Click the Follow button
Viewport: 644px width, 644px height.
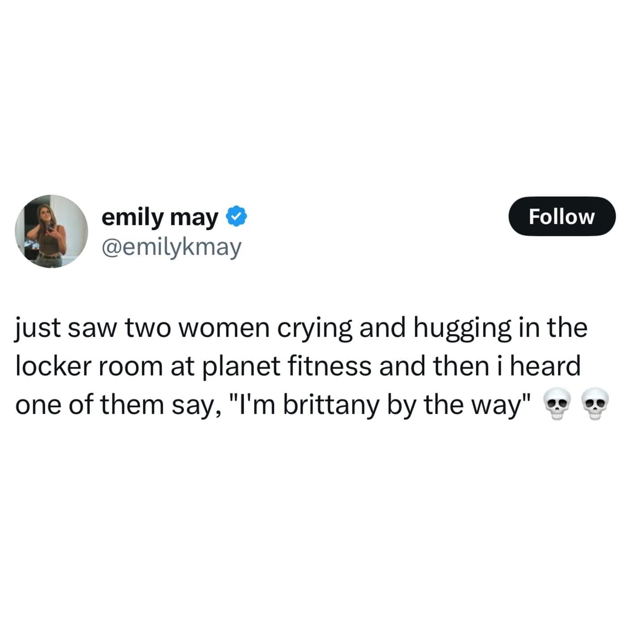(x=562, y=216)
